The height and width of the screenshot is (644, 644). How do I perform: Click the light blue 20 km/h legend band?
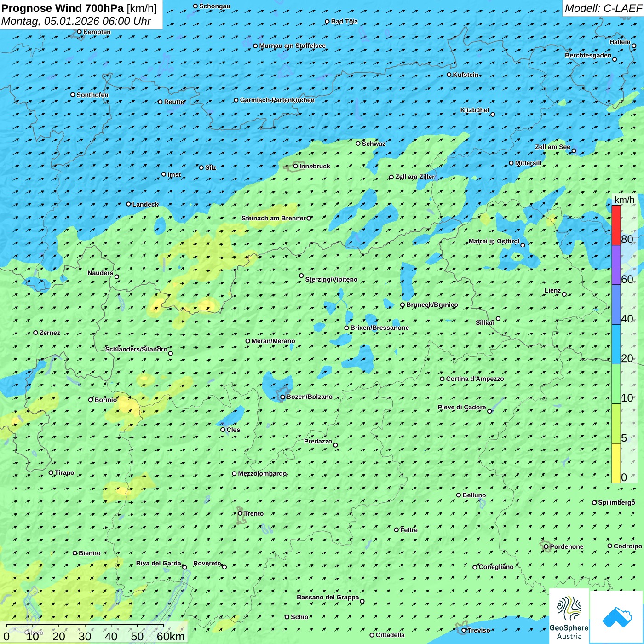pyautogui.click(x=616, y=344)
